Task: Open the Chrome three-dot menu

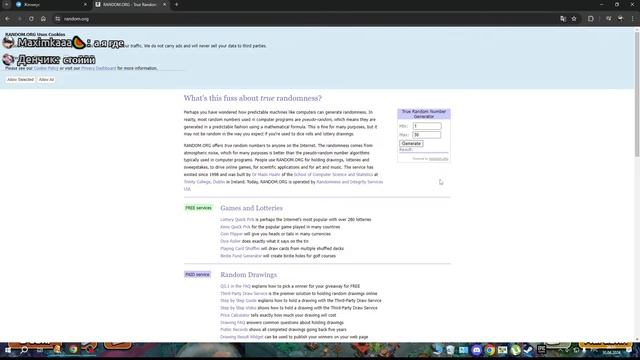Action: click(633, 19)
